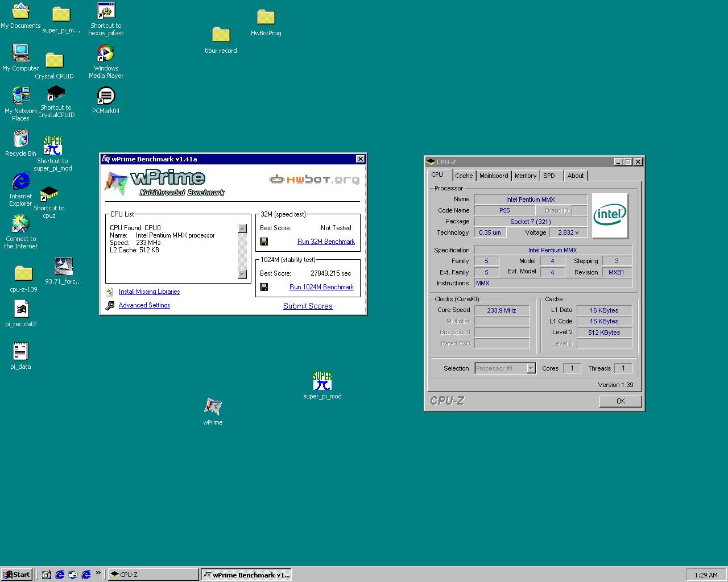Open Connect to the Internet icon
This screenshot has height=582, width=728.
point(20,232)
